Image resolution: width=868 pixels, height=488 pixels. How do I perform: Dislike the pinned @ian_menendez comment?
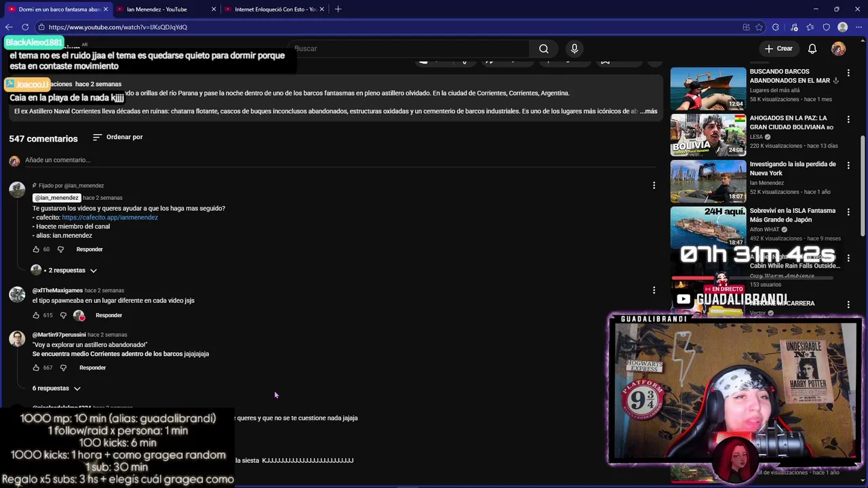tap(60, 249)
